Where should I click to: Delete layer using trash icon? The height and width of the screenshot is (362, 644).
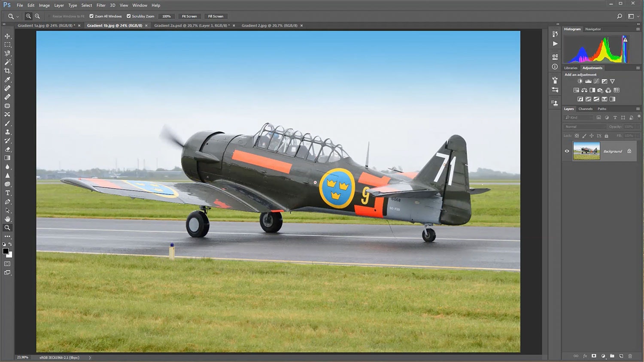click(629, 356)
